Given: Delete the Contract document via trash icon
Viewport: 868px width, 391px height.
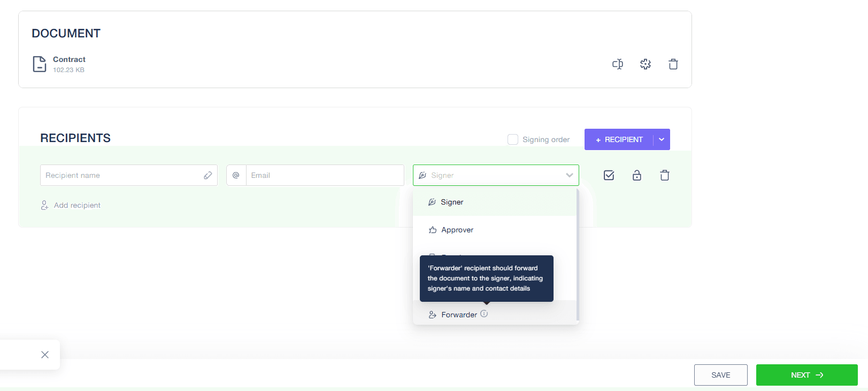Looking at the screenshot, I should click(673, 64).
